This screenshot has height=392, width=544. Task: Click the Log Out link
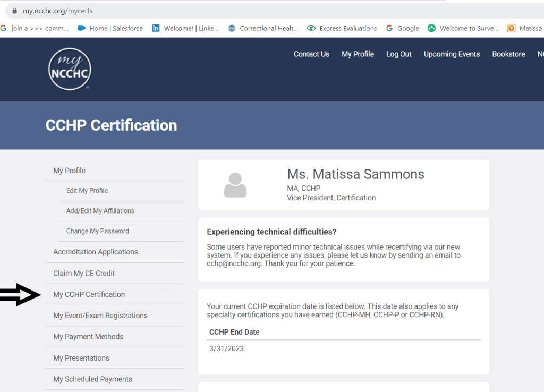click(x=398, y=54)
